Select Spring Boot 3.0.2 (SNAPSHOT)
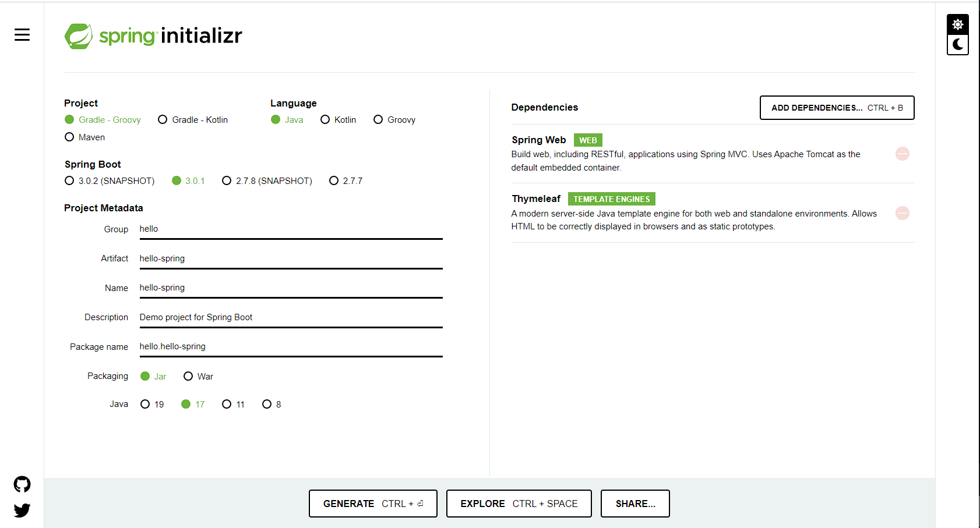Image resolution: width=980 pixels, height=528 pixels. coord(110,181)
